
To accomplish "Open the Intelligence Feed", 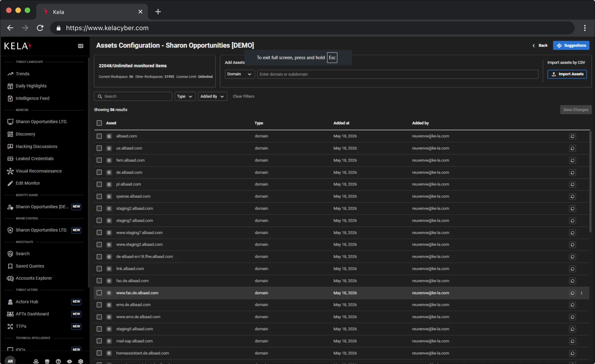I will 32,98.
